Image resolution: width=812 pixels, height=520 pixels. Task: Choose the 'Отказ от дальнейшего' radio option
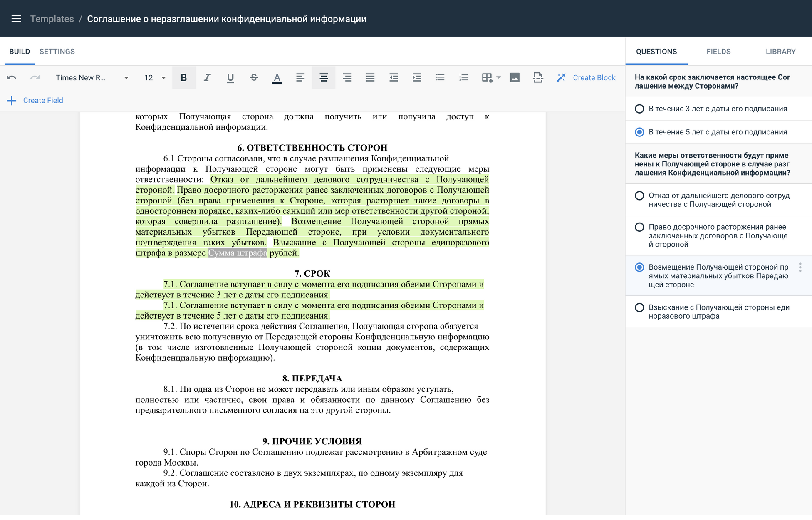click(x=639, y=196)
